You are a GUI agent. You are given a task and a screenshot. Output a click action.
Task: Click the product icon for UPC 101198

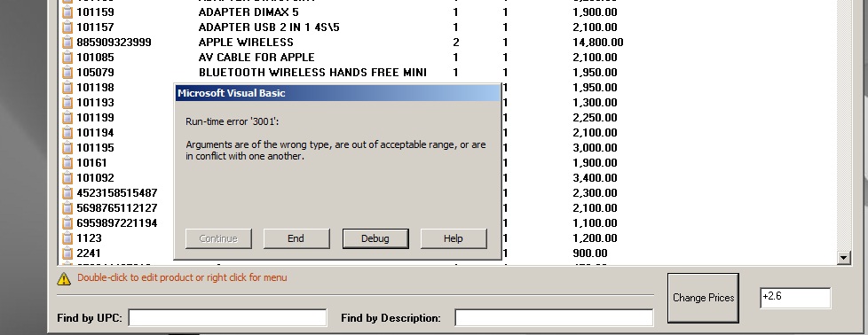67,87
